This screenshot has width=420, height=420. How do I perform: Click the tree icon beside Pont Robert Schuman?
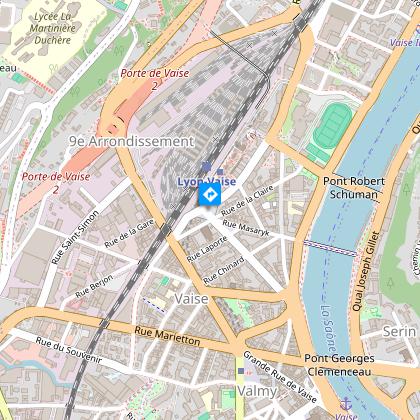406,189
